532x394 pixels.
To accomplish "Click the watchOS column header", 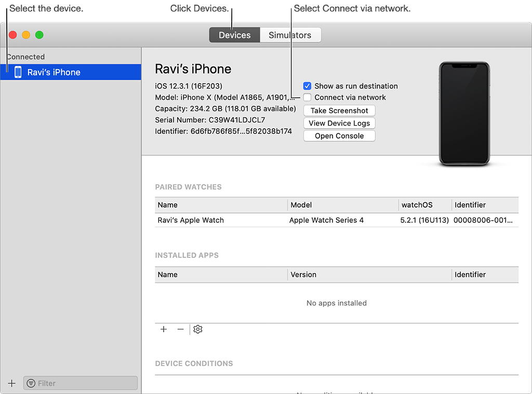I will coord(425,205).
